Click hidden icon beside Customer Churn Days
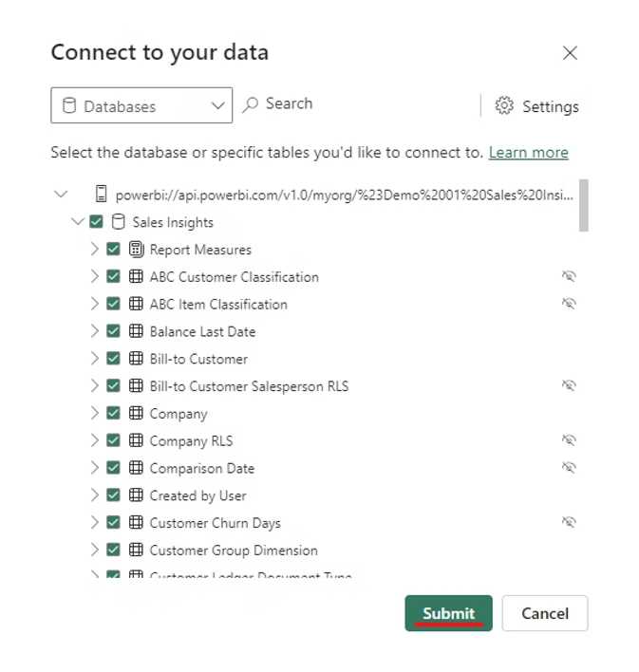Image resolution: width=639 pixels, height=672 pixels. click(x=569, y=522)
